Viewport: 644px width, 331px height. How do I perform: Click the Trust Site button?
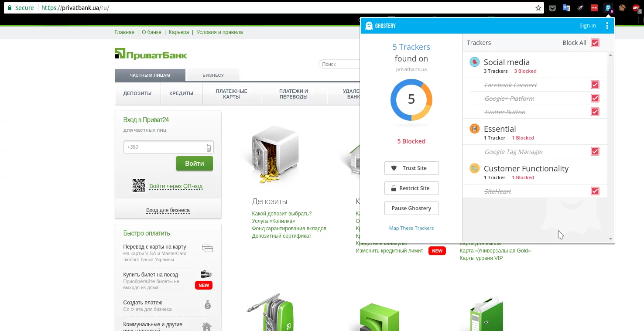tap(411, 168)
